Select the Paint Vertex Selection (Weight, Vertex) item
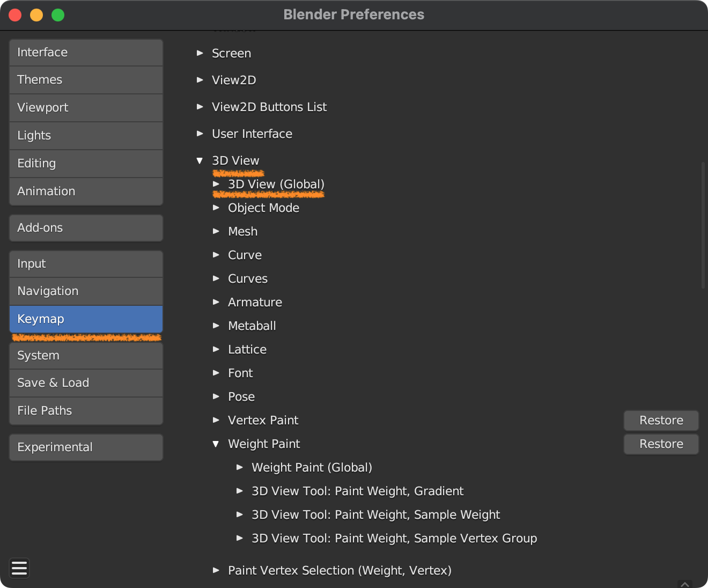Viewport: 708px width, 588px height. point(339,570)
